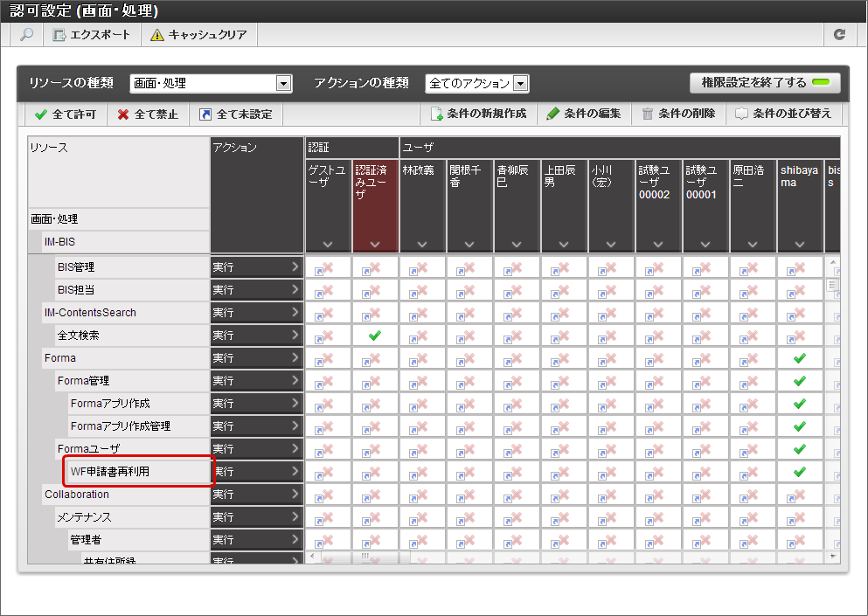Open WF申請書再利用 実行 action arrow
Viewport: 868px width, 616px height.
tap(295, 471)
